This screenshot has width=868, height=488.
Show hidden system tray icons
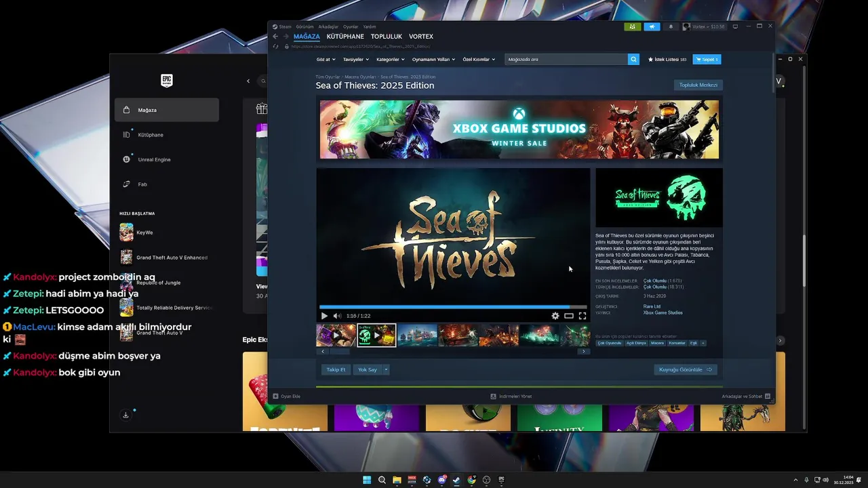(795, 480)
